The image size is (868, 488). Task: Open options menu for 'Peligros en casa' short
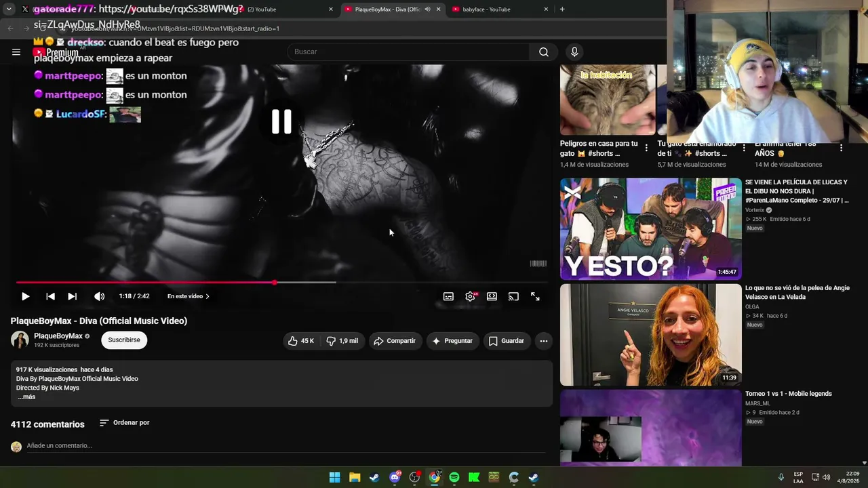click(x=646, y=148)
